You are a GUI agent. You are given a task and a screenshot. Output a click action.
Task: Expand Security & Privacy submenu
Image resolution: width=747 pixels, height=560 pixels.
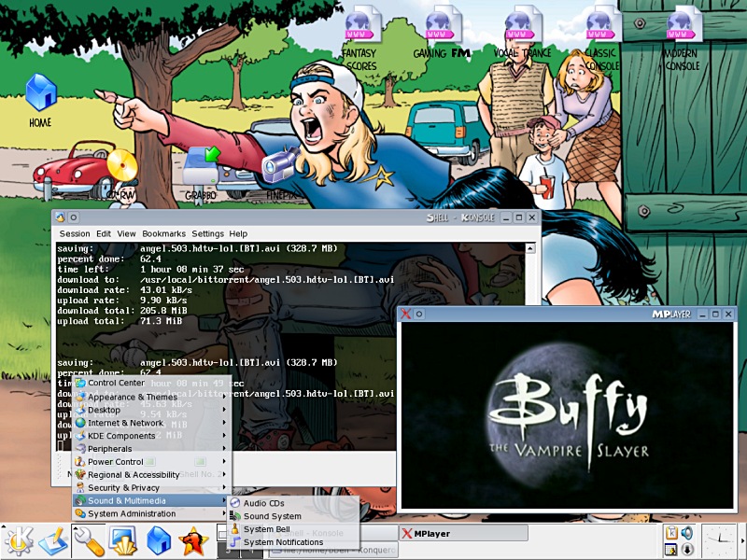[151, 487]
